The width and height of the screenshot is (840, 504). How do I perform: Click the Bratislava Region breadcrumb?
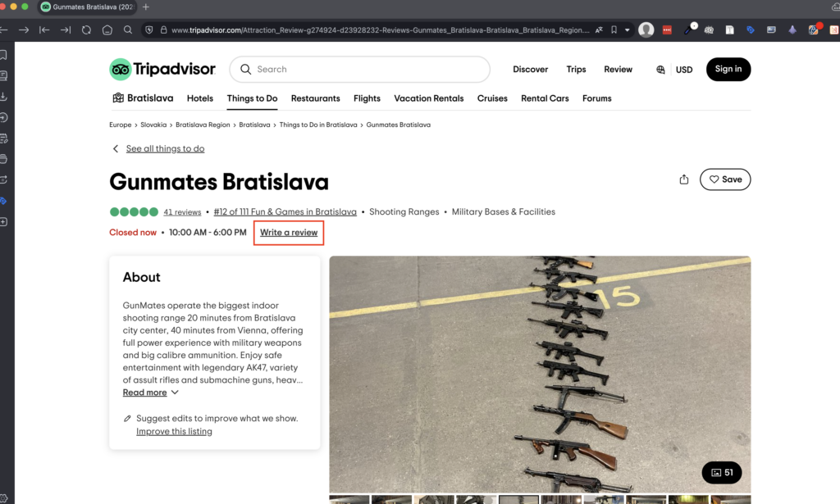(x=203, y=125)
